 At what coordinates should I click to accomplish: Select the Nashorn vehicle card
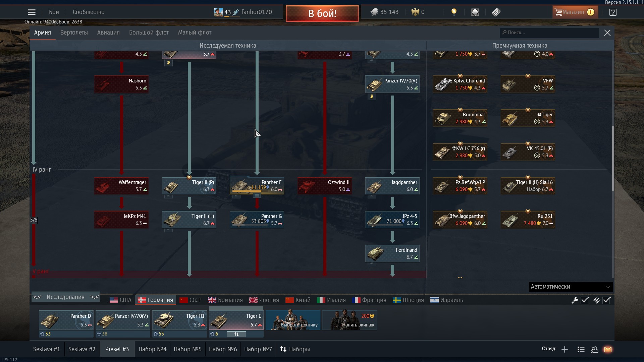coord(121,84)
